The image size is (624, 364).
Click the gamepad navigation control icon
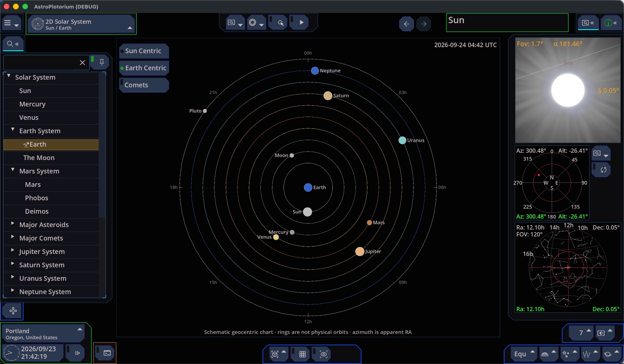pyautogui.click(x=13, y=311)
